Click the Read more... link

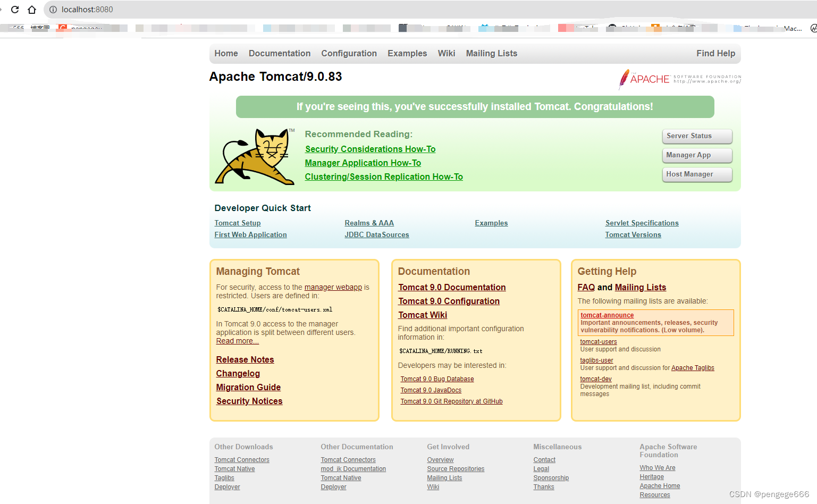click(x=237, y=341)
